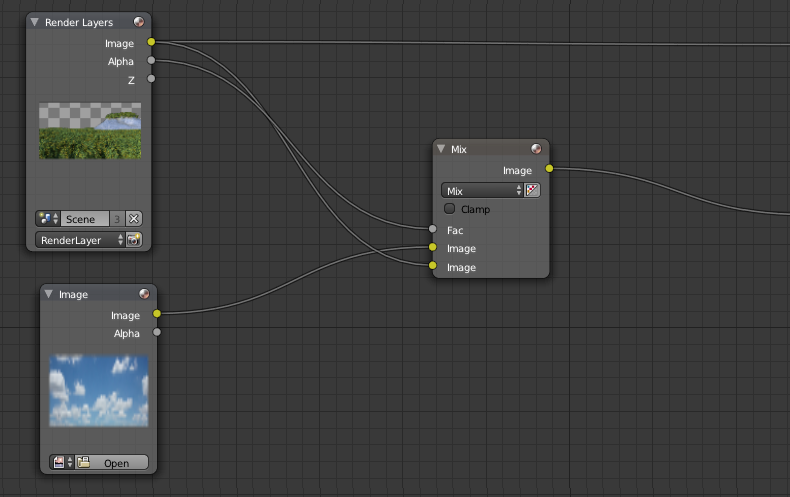Click the Render Layers preview thumbnail
This screenshot has width=790, height=497.
pos(90,131)
